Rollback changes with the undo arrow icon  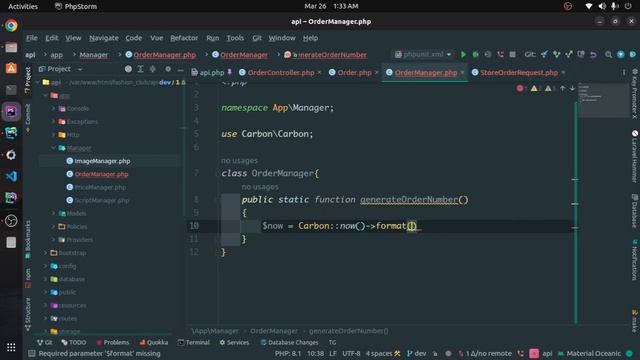point(593,54)
